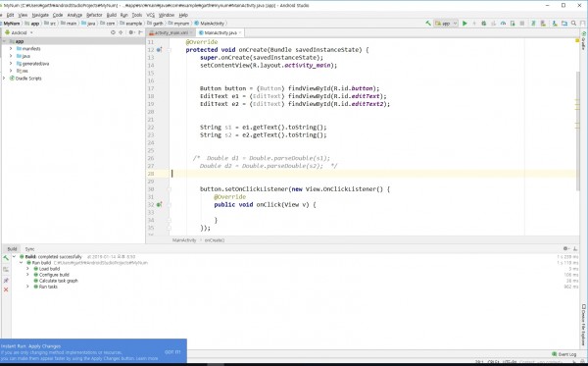The width and height of the screenshot is (588, 366).
Task: Expand Gradle Scripts node
Action: point(4,78)
